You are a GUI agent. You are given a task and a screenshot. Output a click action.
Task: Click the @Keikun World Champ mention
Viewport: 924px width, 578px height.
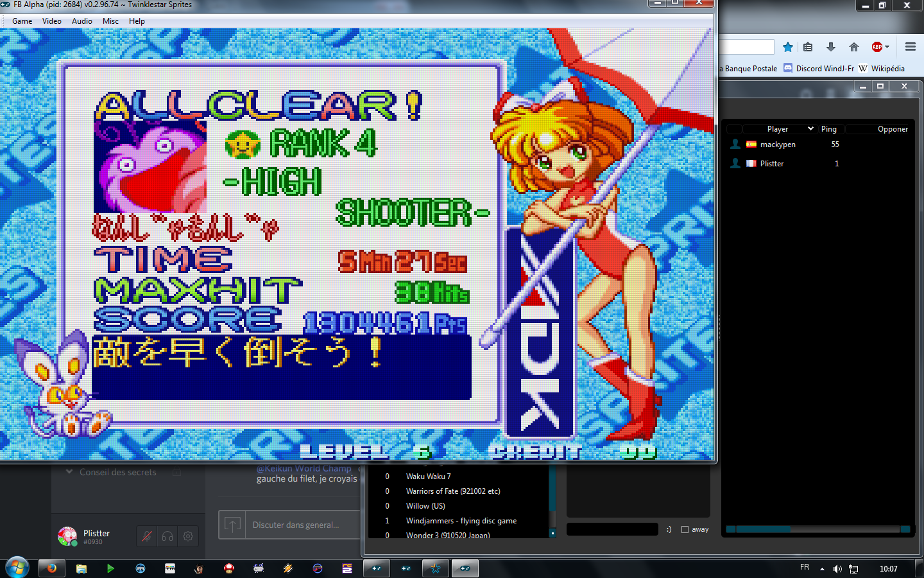click(x=304, y=468)
